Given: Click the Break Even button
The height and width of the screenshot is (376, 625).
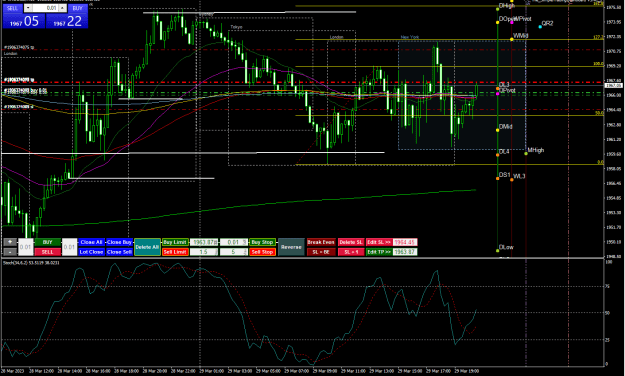Looking at the screenshot, I should coord(321,242).
